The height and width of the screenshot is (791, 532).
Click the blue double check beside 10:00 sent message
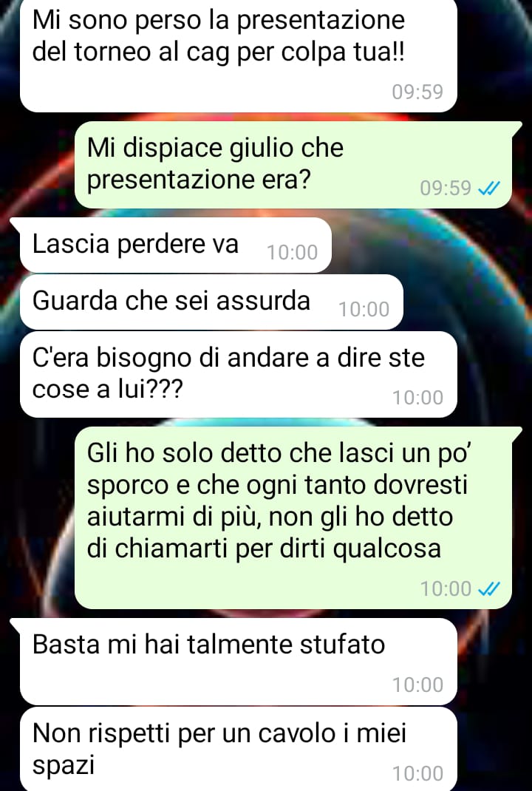point(488,588)
